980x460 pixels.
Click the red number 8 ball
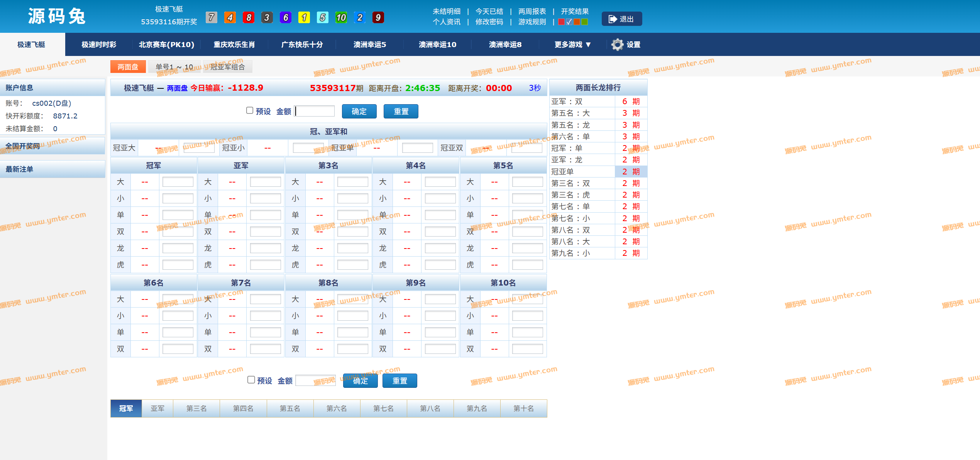click(x=249, y=17)
